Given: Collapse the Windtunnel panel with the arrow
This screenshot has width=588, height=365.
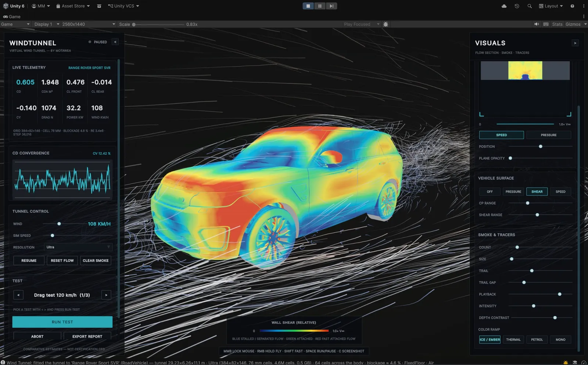Looking at the screenshot, I should click(115, 42).
